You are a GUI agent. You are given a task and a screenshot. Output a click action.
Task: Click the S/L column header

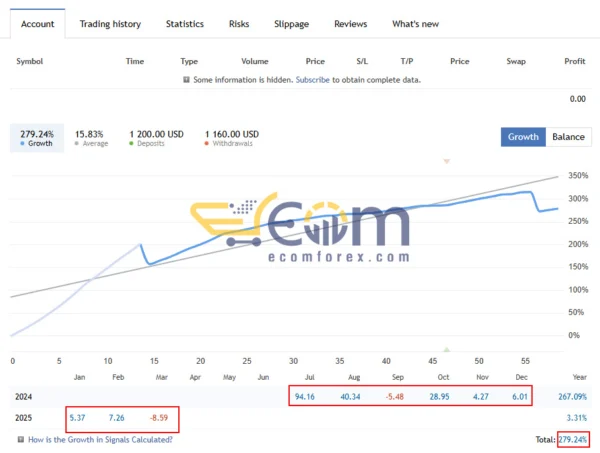point(362,61)
